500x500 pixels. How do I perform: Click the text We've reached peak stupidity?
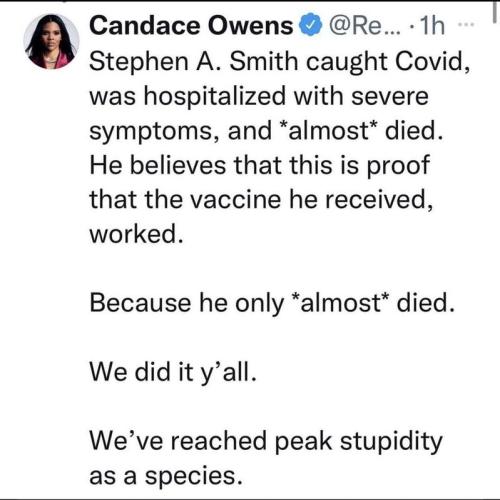266,442
